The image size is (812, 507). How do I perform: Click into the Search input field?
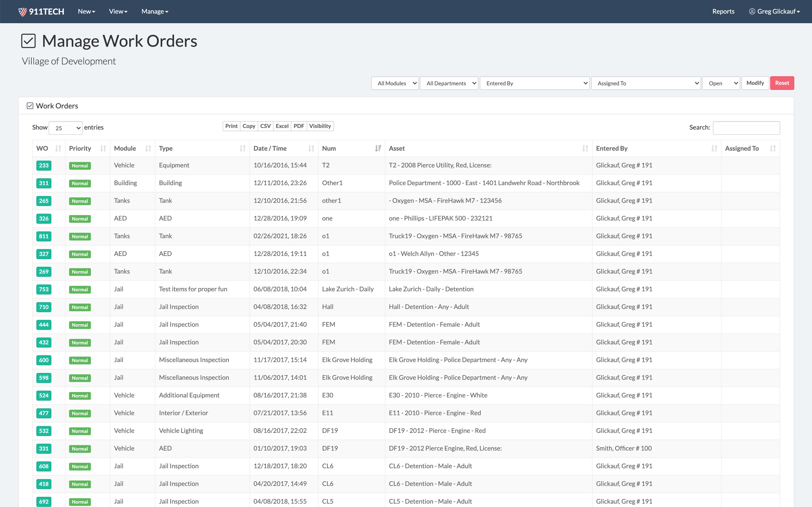click(746, 128)
